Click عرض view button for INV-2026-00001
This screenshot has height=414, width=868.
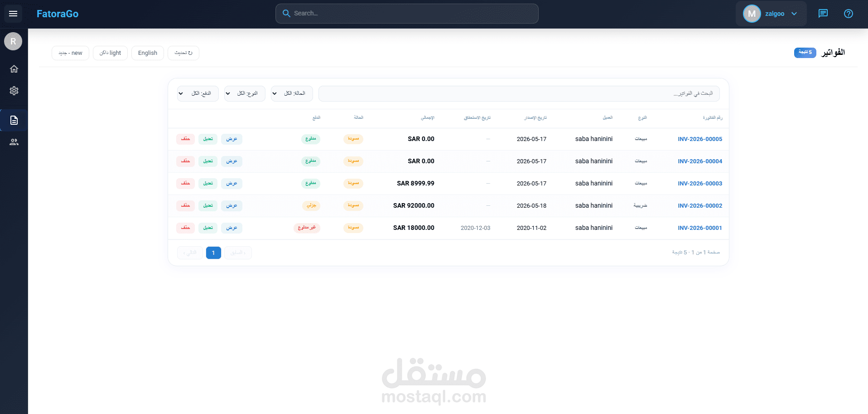(x=231, y=228)
